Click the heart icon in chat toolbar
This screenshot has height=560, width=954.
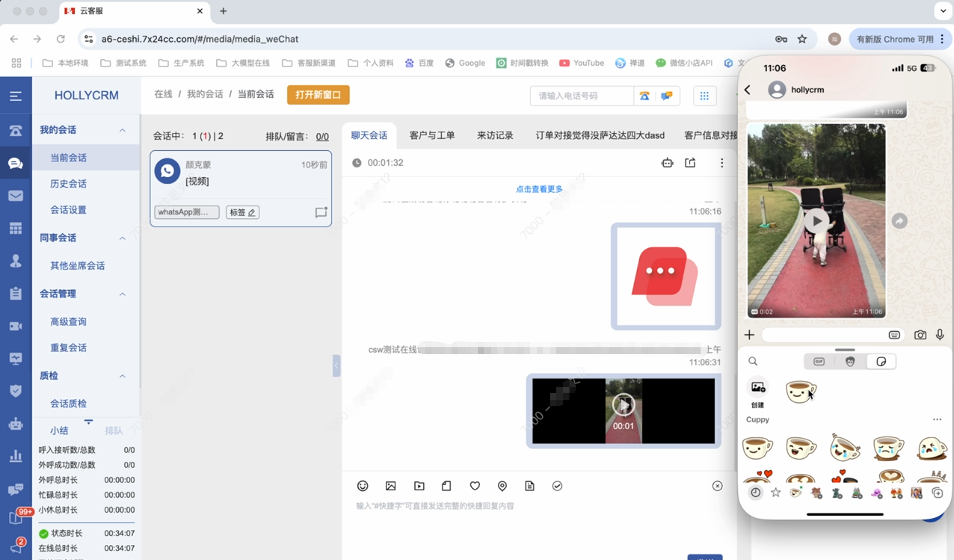(475, 486)
